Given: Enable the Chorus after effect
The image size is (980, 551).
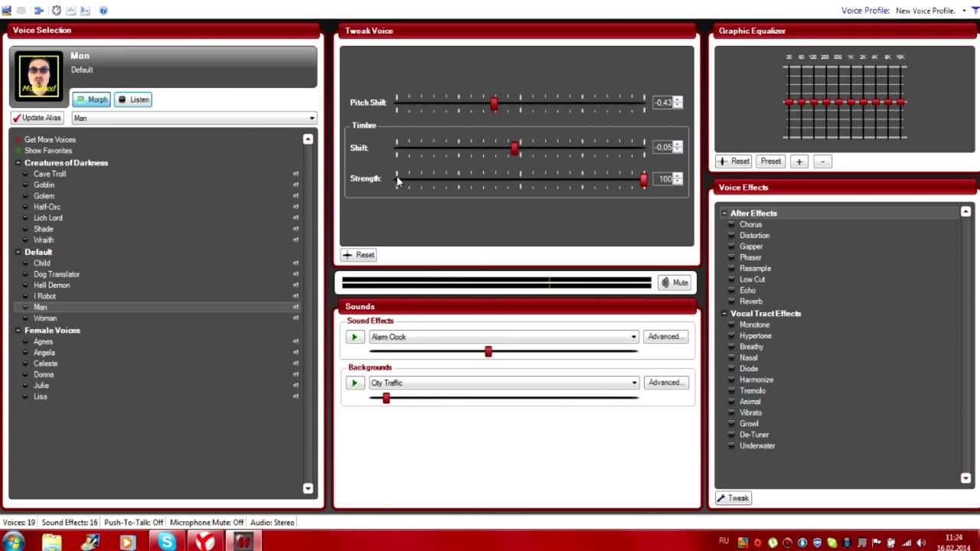Looking at the screenshot, I should point(732,224).
